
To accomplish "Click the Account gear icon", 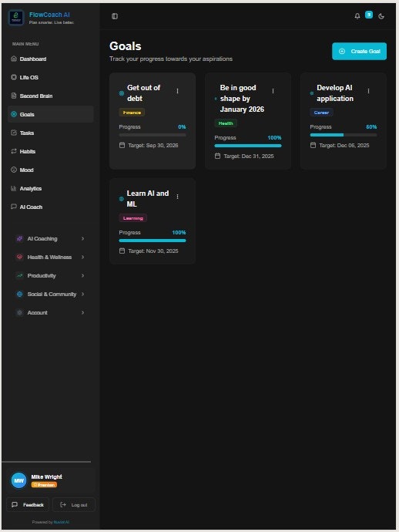I will click(x=20, y=312).
